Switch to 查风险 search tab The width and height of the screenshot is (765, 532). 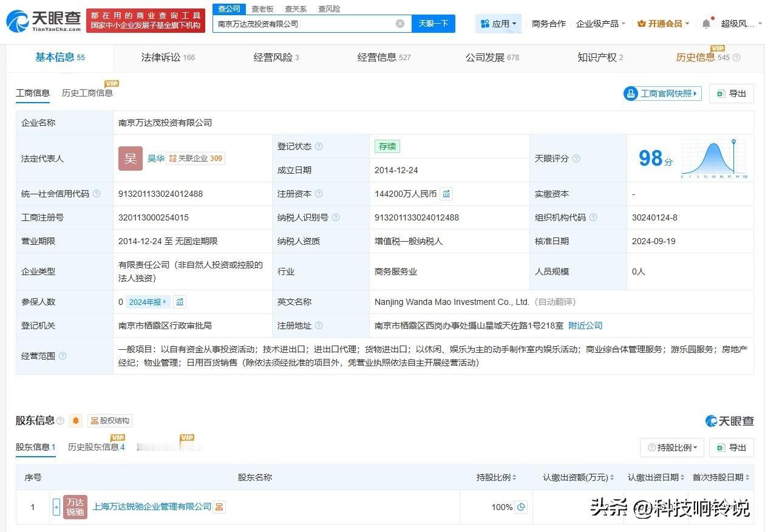coord(329,9)
